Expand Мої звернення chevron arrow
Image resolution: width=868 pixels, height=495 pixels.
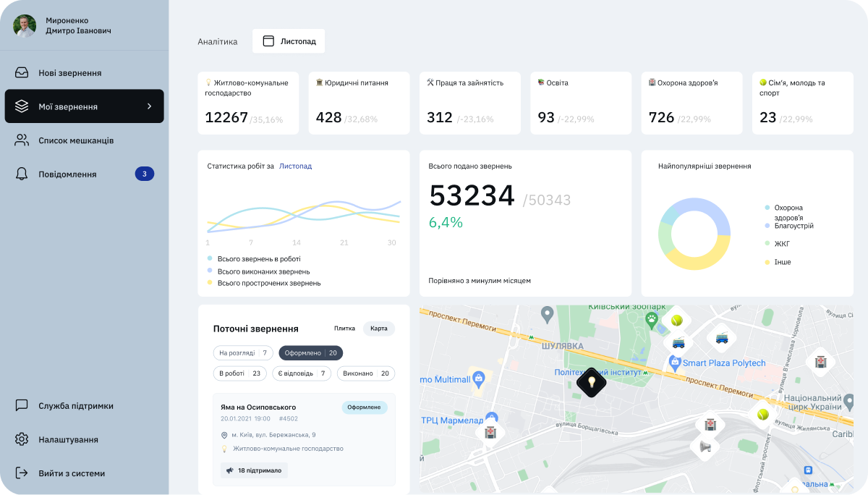click(150, 106)
